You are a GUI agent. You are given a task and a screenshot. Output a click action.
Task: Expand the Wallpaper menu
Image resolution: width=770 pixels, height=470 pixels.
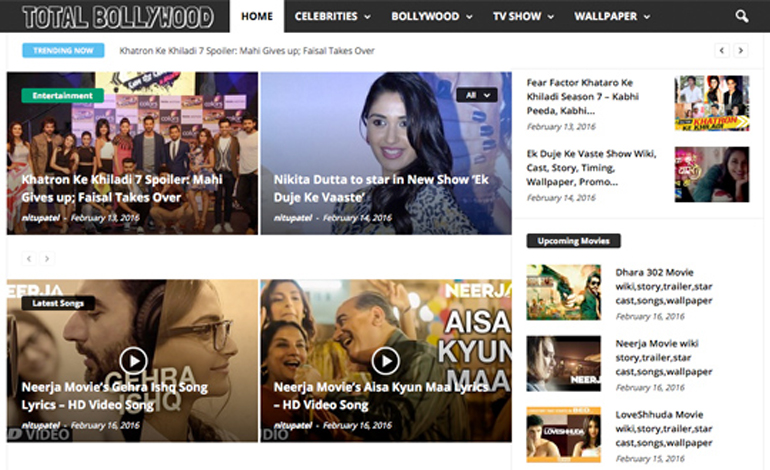(x=612, y=16)
